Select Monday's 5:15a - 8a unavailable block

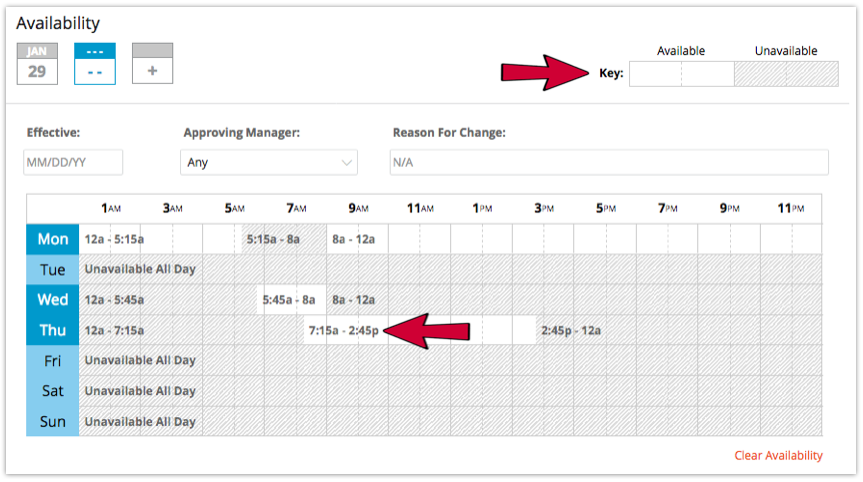284,239
